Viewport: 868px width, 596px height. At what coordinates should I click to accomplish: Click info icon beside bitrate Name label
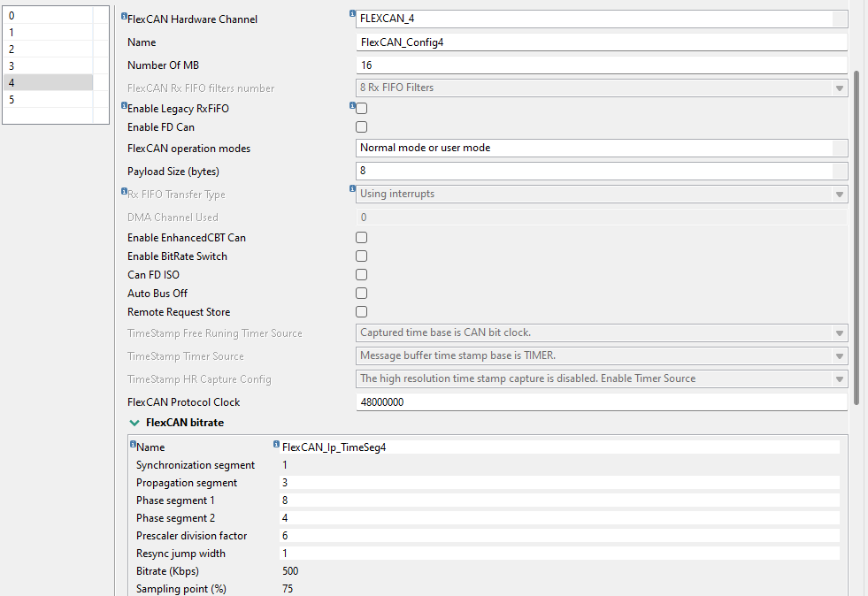133,444
